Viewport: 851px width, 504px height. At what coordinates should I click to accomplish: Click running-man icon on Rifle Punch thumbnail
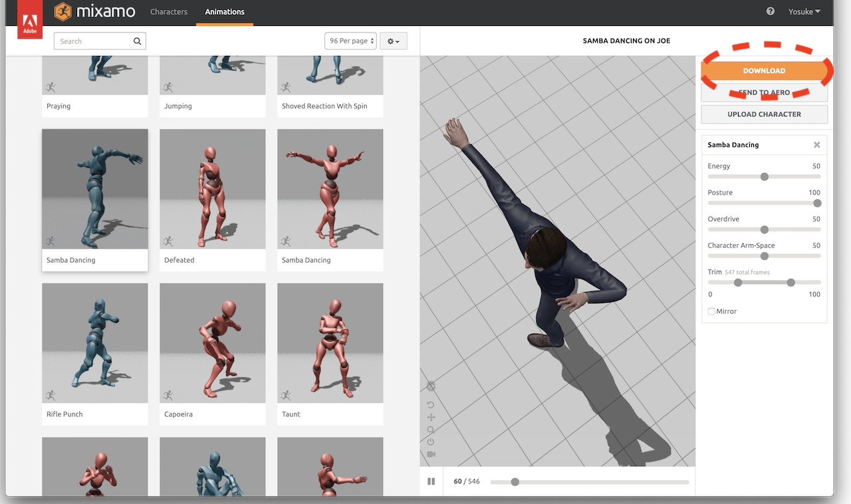tap(51, 396)
